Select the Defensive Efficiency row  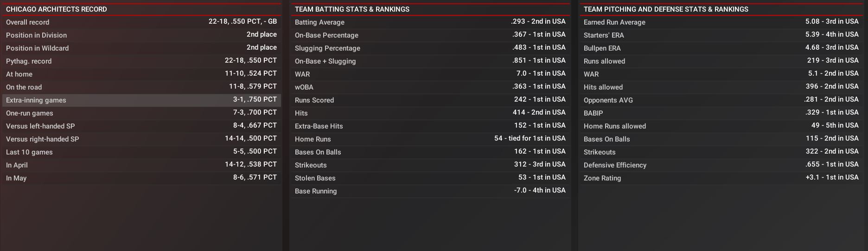point(721,165)
